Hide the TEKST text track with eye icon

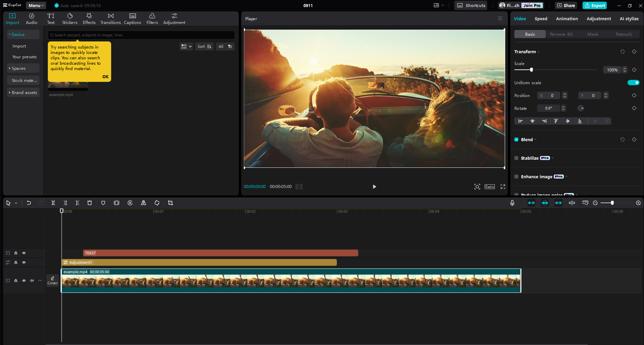point(24,253)
